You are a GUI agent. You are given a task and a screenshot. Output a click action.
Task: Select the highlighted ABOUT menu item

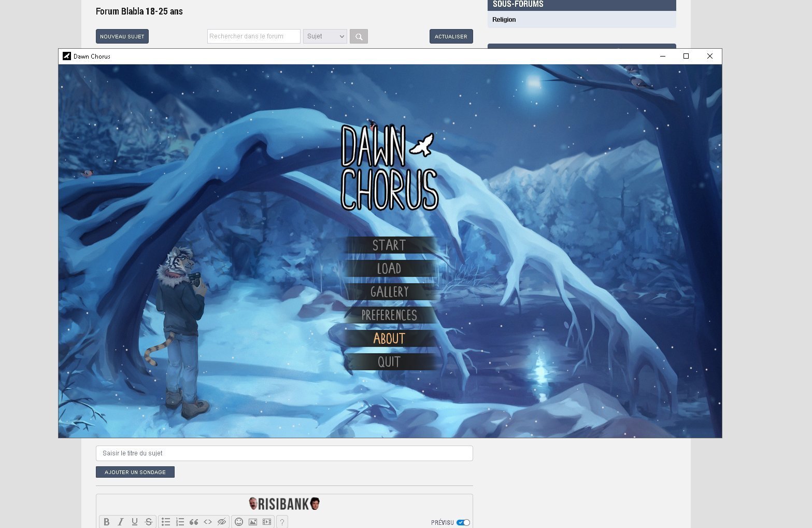[389, 339]
